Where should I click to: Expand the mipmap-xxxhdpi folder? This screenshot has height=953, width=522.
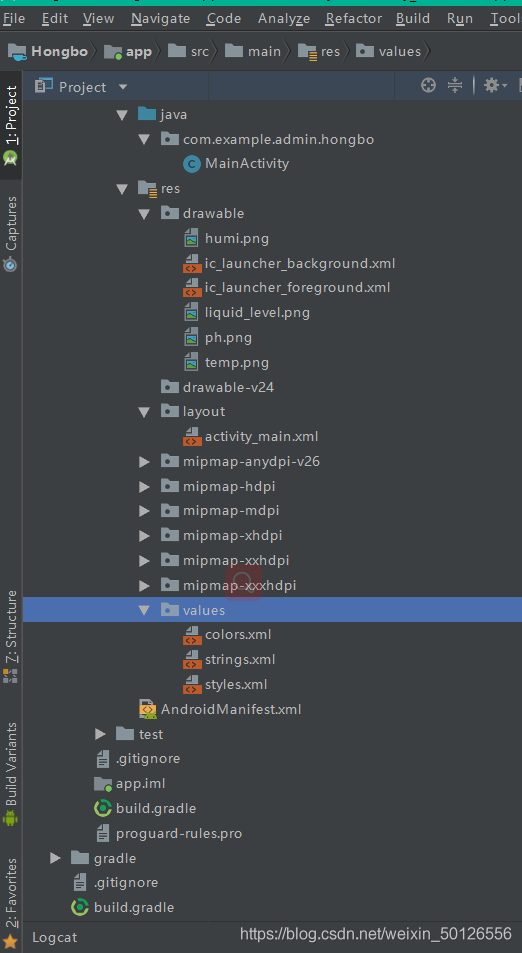pos(144,586)
